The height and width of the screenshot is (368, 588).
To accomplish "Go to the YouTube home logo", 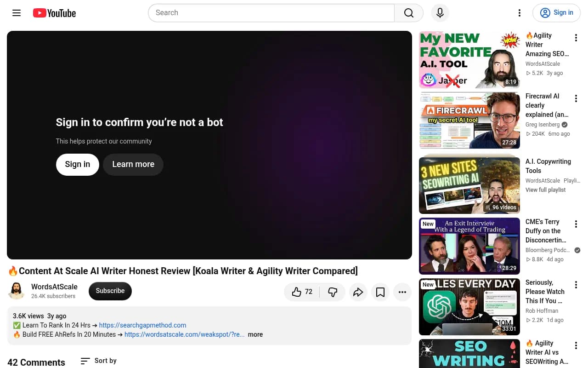I will point(54,13).
